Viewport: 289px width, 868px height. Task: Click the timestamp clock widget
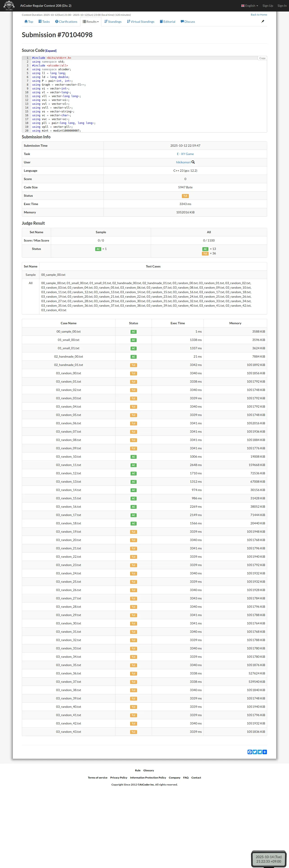pyautogui.click(x=269, y=859)
